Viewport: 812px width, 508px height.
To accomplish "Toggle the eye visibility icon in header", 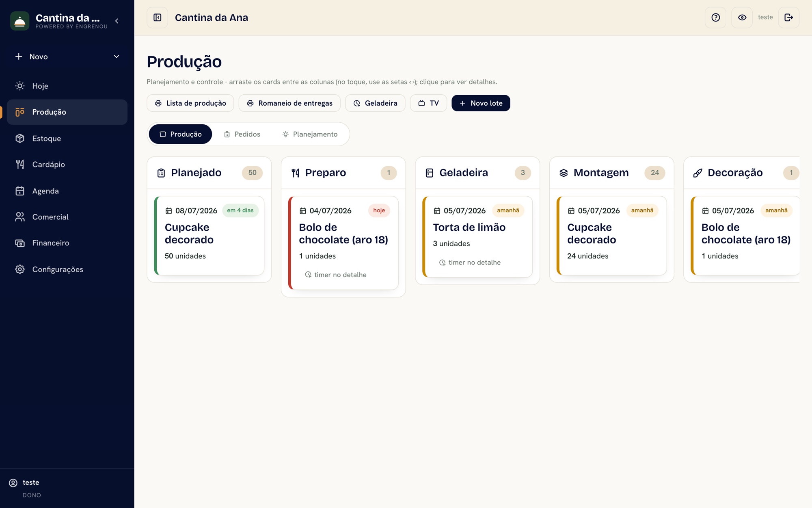I will [x=742, y=17].
